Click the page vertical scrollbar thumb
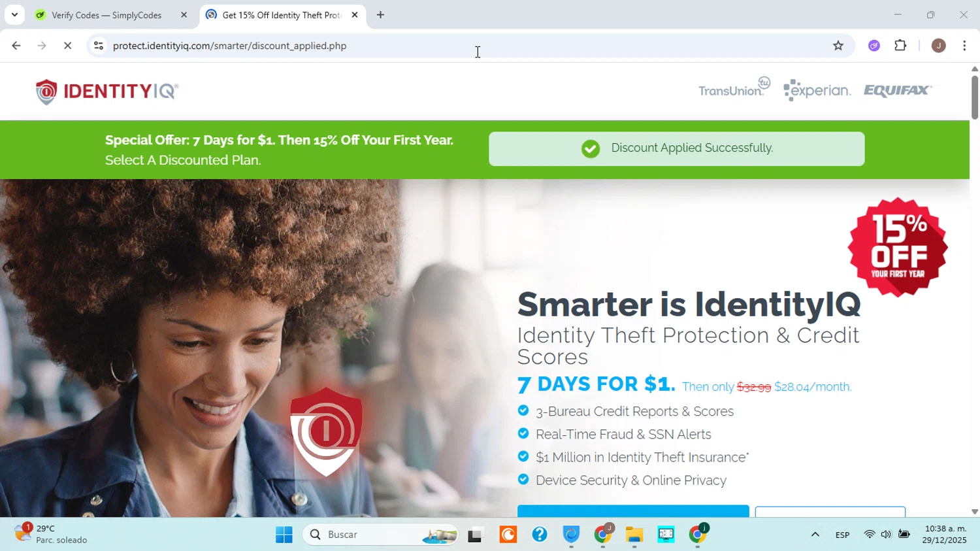This screenshot has width=980, height=551. (x=974, y=97)
